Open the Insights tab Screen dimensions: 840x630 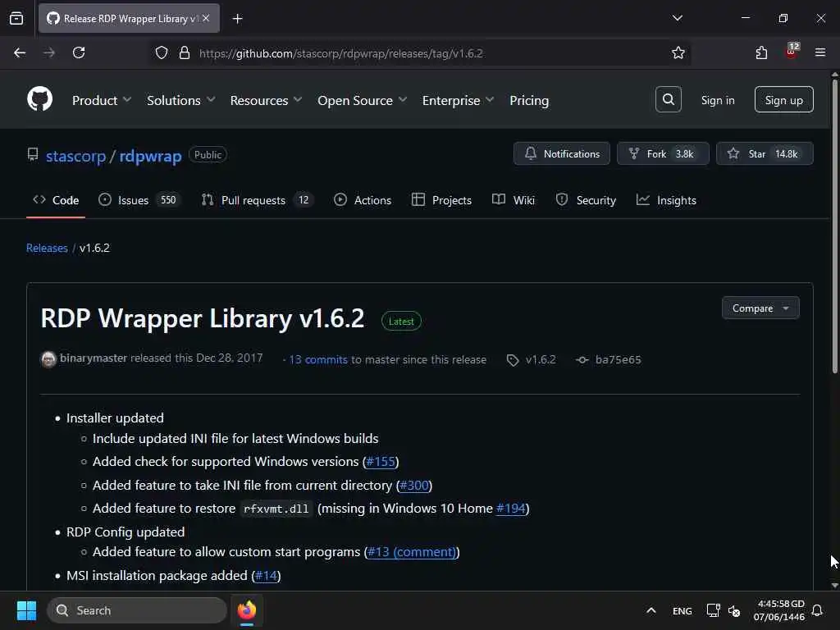(x=666, y=200)
